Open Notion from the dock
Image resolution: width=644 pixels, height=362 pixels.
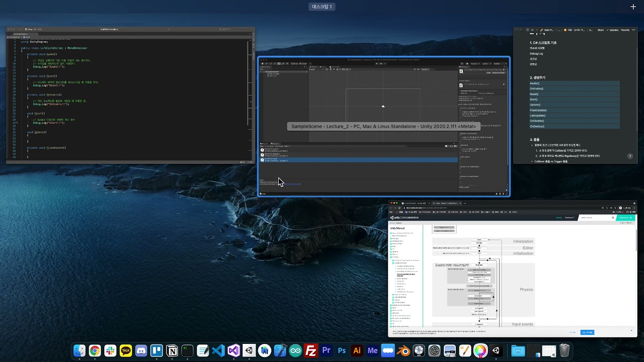[x=172, y=350]
